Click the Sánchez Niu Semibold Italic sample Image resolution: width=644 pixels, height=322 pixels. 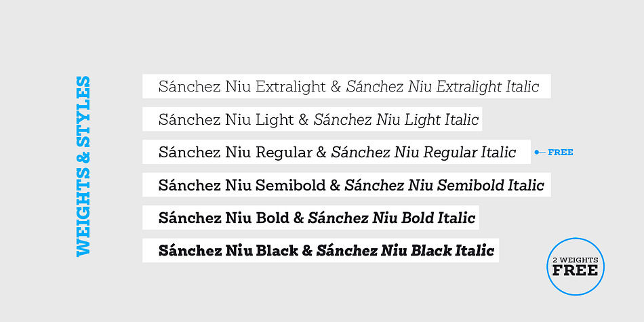coord(444,185)
